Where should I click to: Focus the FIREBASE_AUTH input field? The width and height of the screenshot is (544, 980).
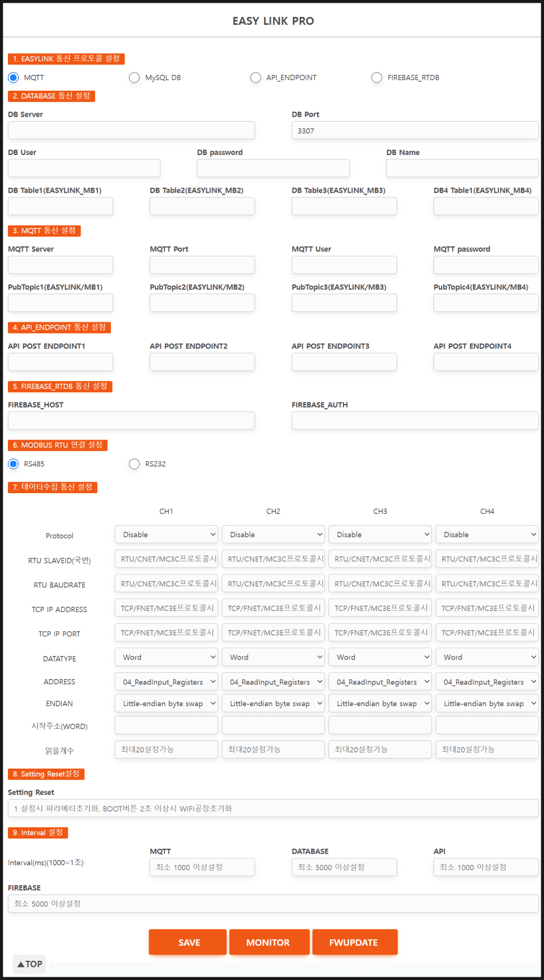pyautogui.click(x=415, y=420)
